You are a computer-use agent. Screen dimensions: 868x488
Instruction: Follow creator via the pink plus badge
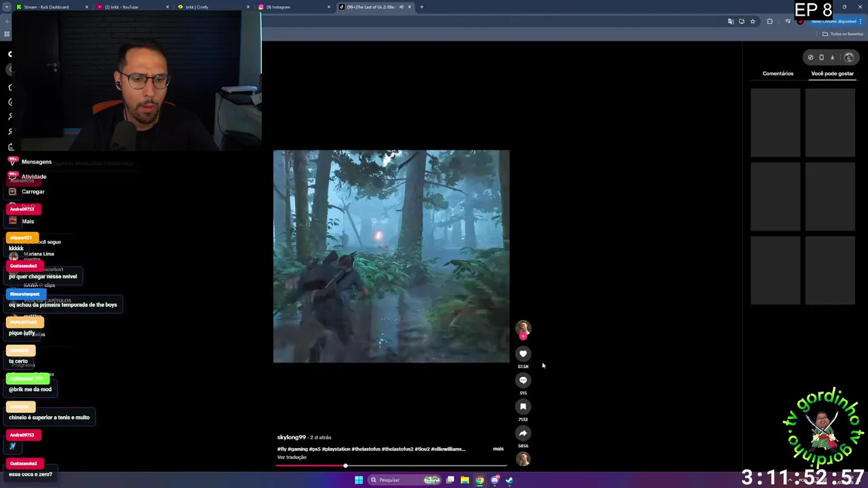click(523, 336)
